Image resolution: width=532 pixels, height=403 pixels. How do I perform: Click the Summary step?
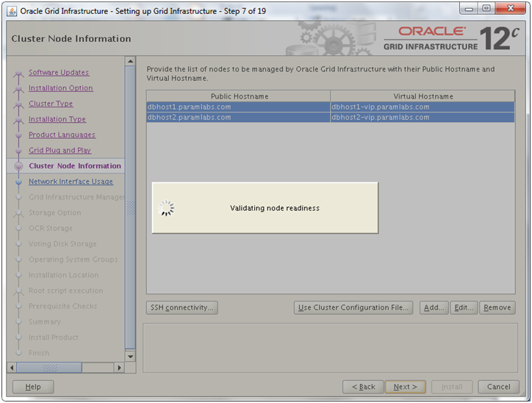coord(44,322)
